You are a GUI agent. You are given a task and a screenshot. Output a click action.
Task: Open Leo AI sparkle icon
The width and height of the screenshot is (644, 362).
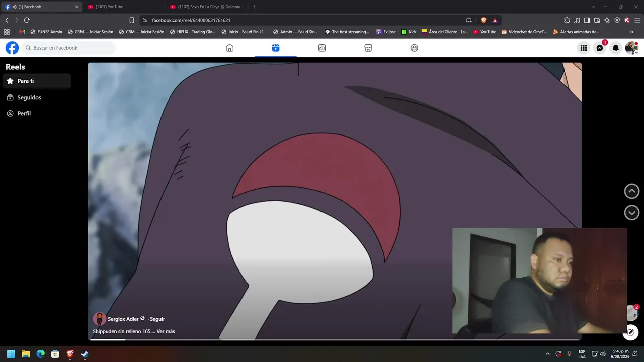(x=607, y=20)
